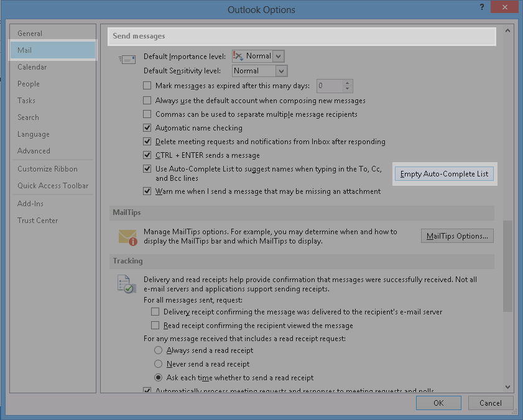
Task: Select Always send a read receipt
Action: pyautogui.click(x=158, y=350)
